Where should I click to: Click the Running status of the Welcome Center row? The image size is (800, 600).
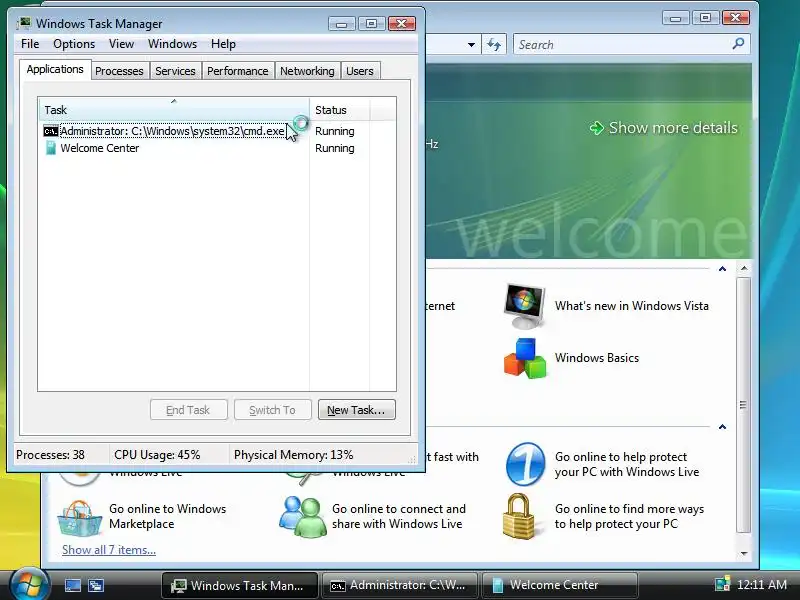(335, 148)
